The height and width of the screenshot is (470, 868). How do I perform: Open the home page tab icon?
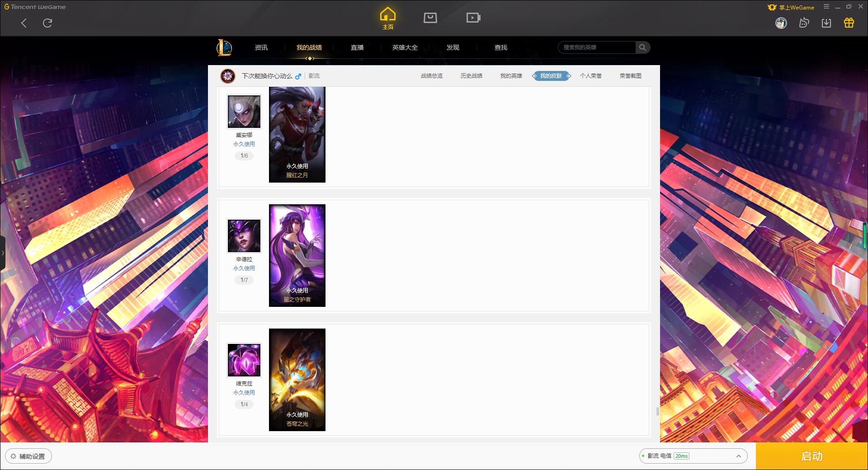388,19
